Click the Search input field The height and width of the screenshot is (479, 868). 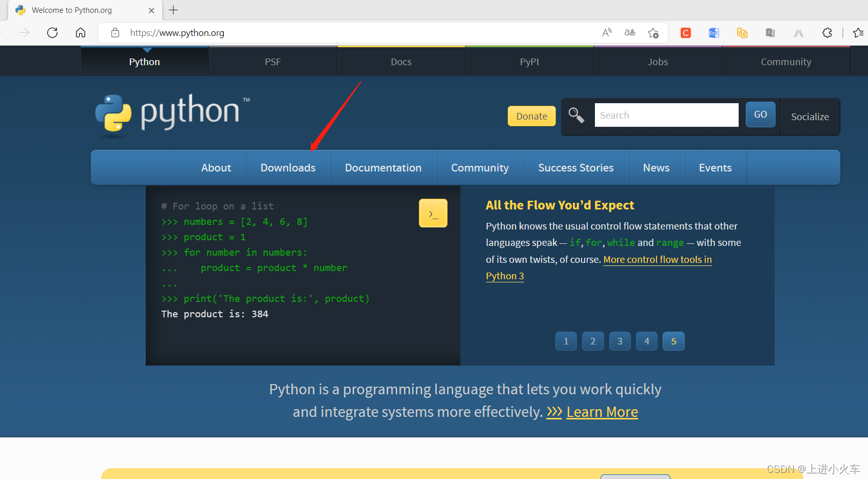[x=666, y=115]
